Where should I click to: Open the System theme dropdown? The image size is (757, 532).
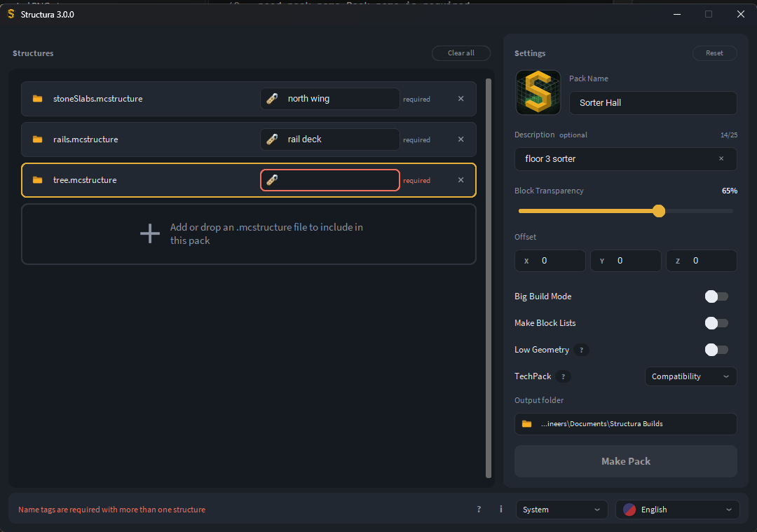[x=561, y=510]
